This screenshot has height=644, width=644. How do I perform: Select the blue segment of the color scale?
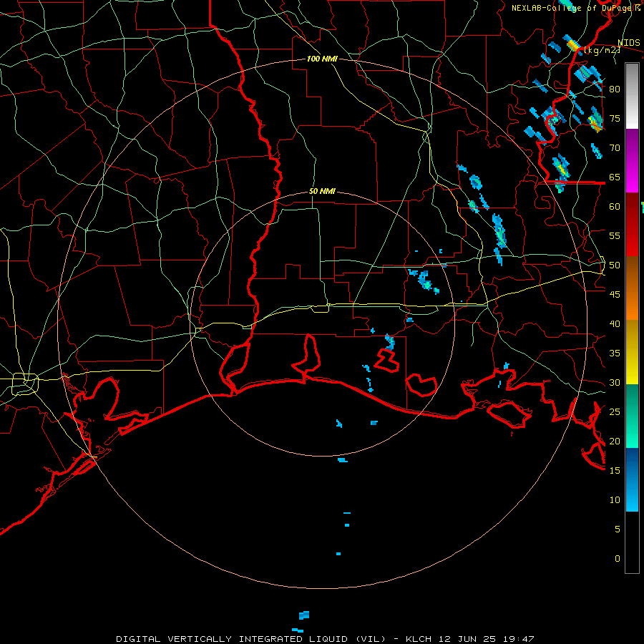click(632, 479)
